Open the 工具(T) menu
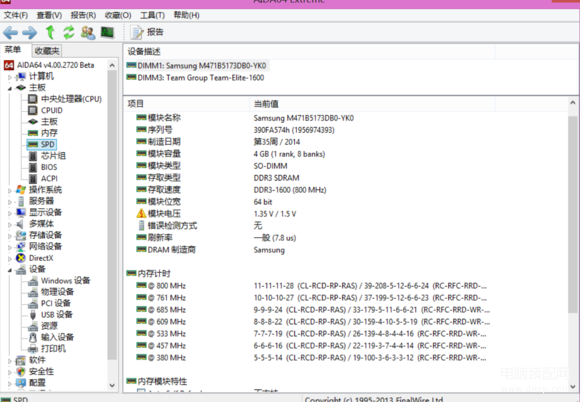The image size is (580, 402). [152, 15]
